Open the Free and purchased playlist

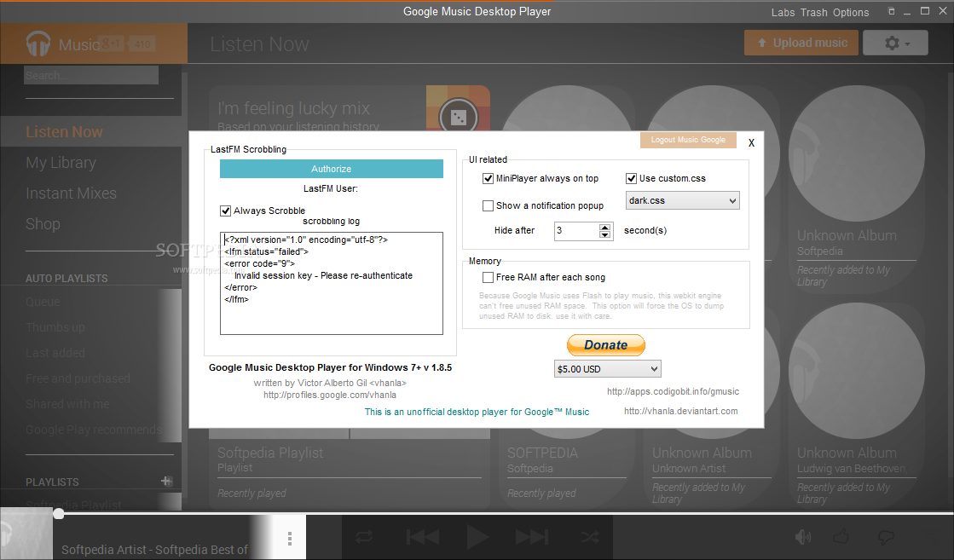click(78, 378)
